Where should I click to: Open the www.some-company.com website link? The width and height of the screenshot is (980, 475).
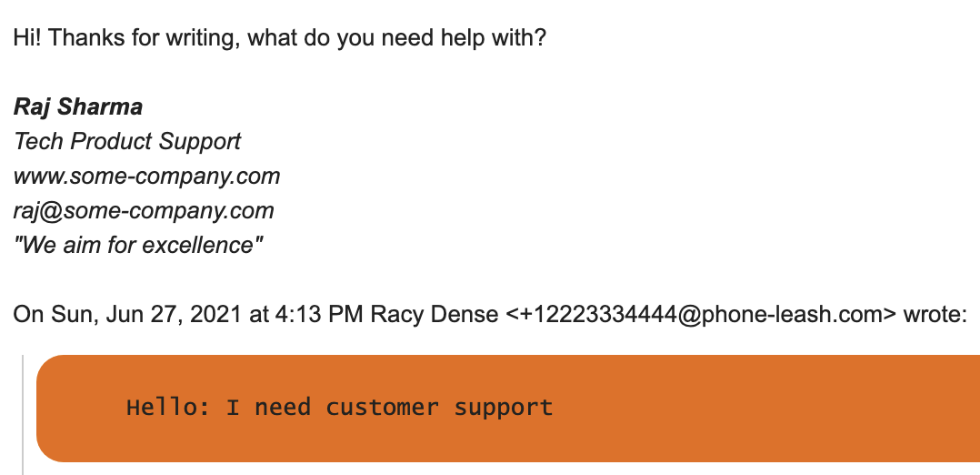tap(147, 177)
